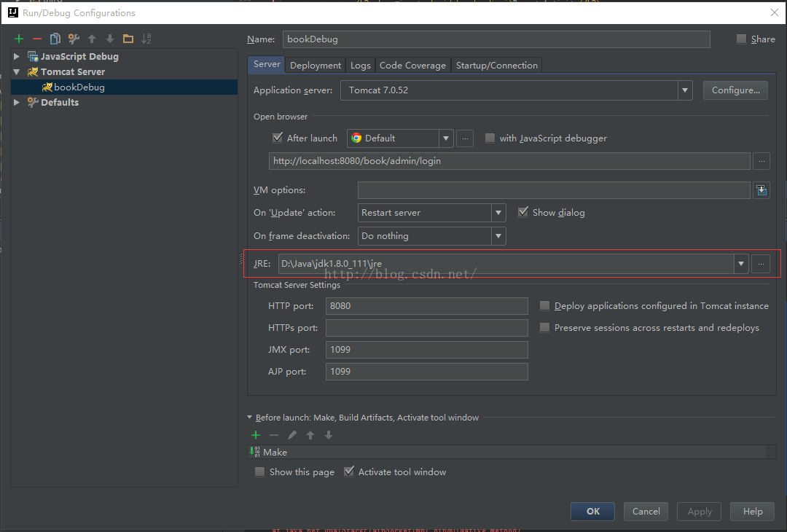Click the Apply button
787x532 pixels.
[699, 512]
